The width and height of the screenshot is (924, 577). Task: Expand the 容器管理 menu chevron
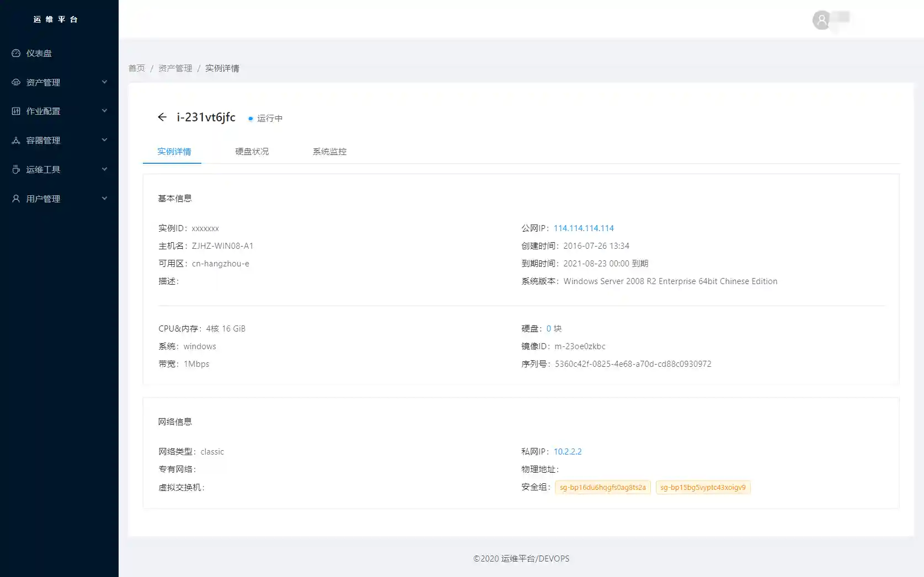pyautogui.click(x=104, y=140)
